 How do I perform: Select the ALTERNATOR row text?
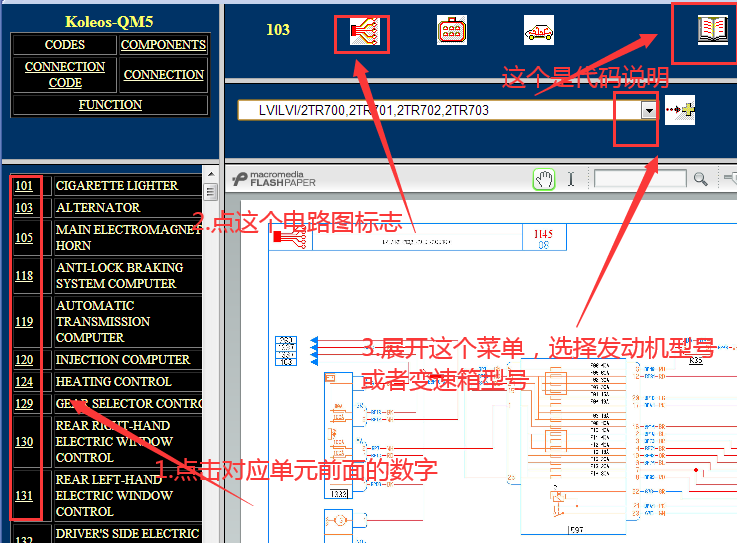(x=98, y=208)
